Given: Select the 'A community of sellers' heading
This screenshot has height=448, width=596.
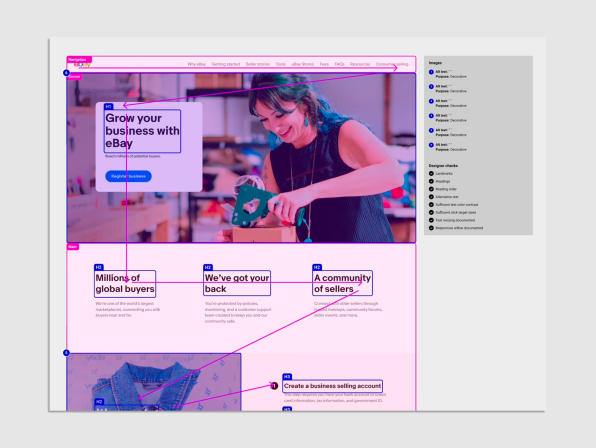Looking at the screenshot, I should (x=342, y=283).
